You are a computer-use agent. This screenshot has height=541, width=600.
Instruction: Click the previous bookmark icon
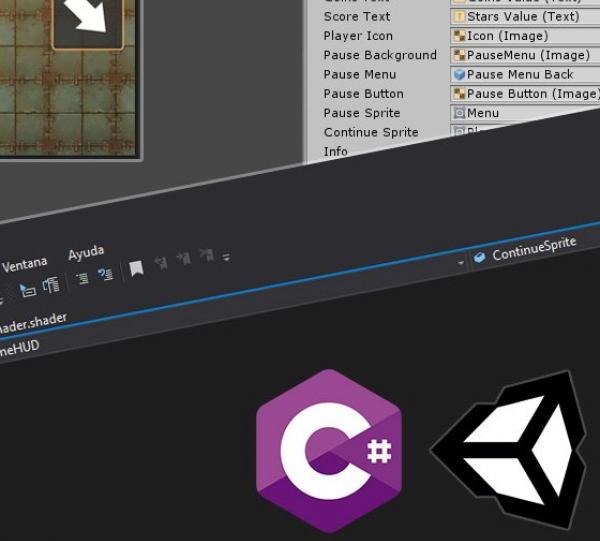161,262
